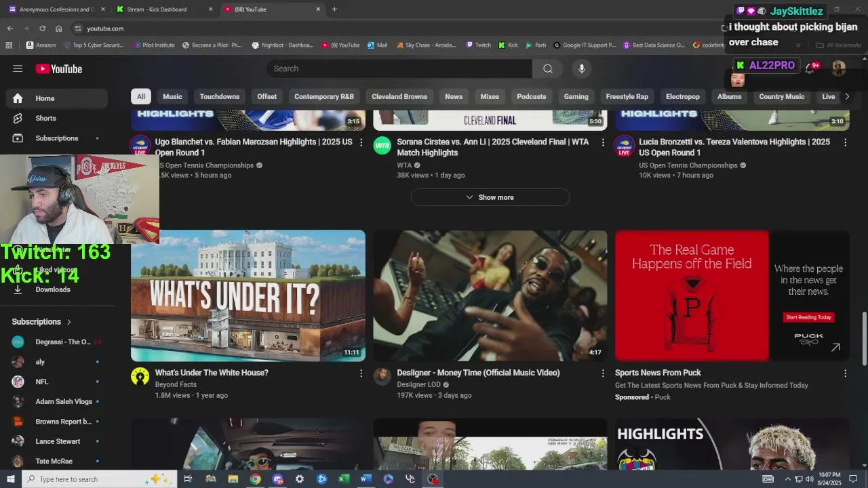Play What's Under It thumbnail
This screenshot has width=868, height=488.
(248, 296)
